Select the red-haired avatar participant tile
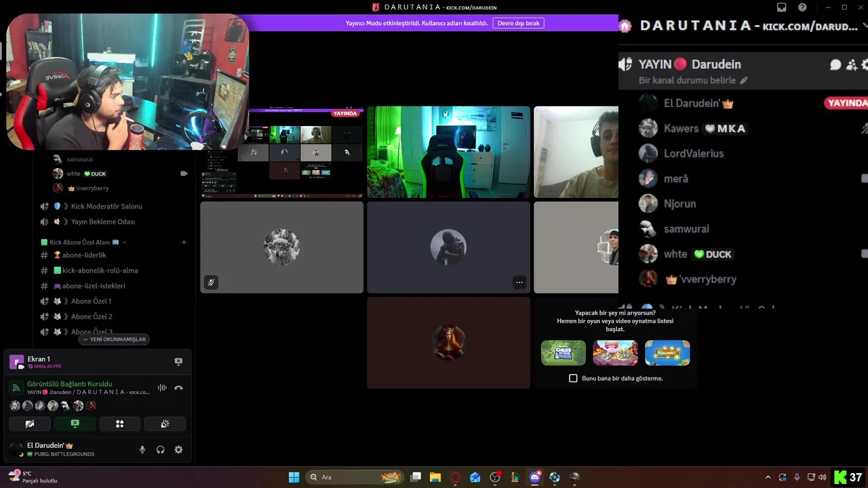 point(448,343)
